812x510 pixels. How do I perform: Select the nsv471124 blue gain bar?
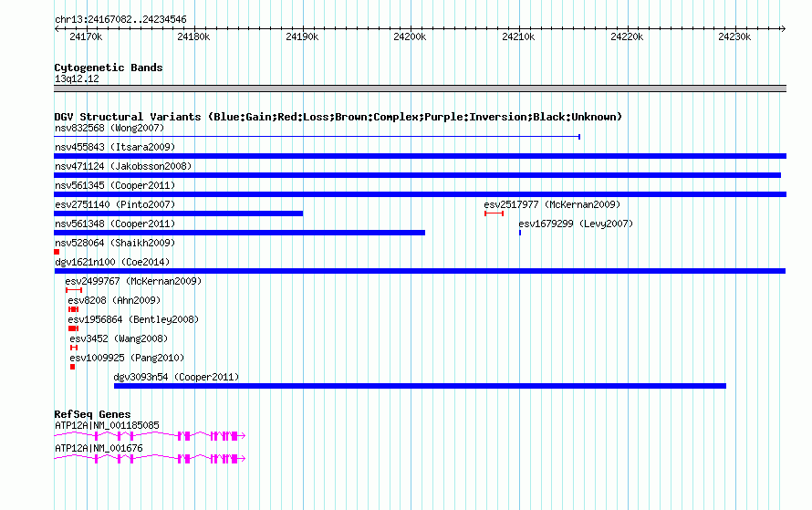tap(417, 175)
